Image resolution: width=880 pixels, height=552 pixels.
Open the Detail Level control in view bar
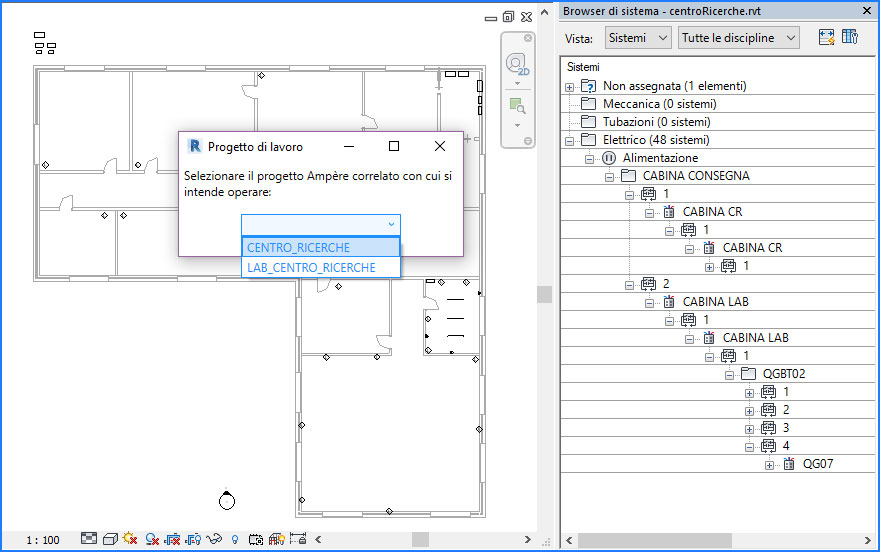coord(89,539)
